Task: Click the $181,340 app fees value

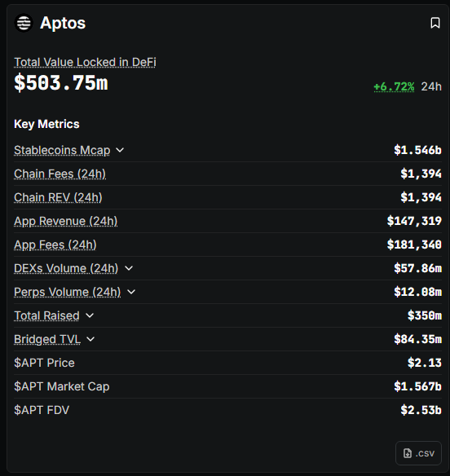Action: (x=414, y=245)
